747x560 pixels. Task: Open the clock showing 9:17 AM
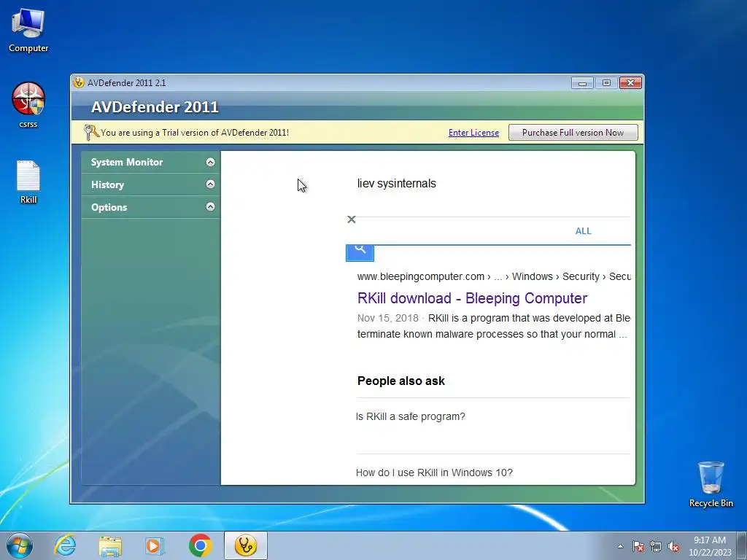click(x=709, y=545)
